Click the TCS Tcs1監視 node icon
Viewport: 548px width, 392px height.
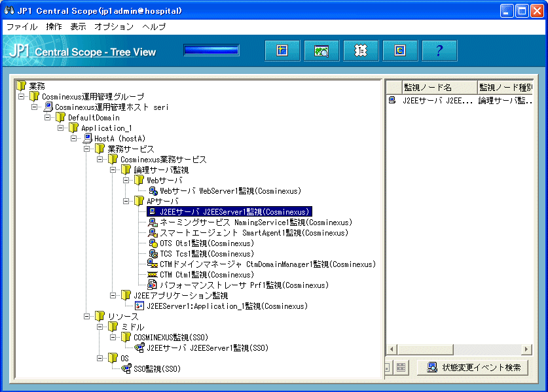click(x=153, y=254)
